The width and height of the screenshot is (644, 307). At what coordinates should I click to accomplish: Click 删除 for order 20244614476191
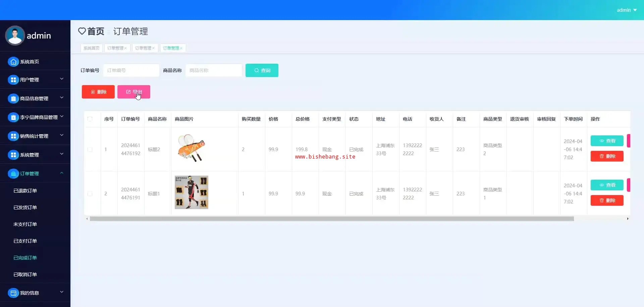(x=607, y=200)
